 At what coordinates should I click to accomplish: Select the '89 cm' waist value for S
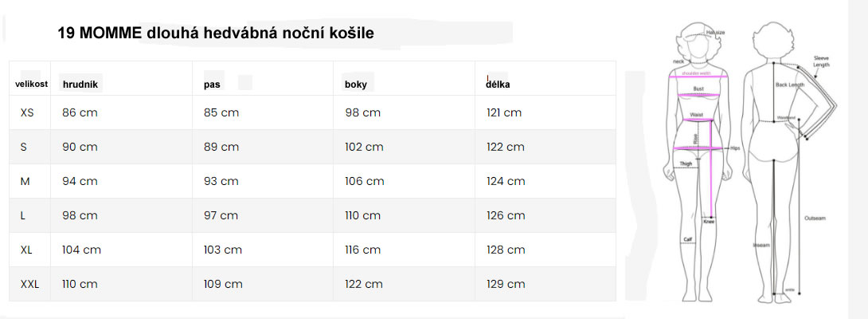(x=221, y=148)
